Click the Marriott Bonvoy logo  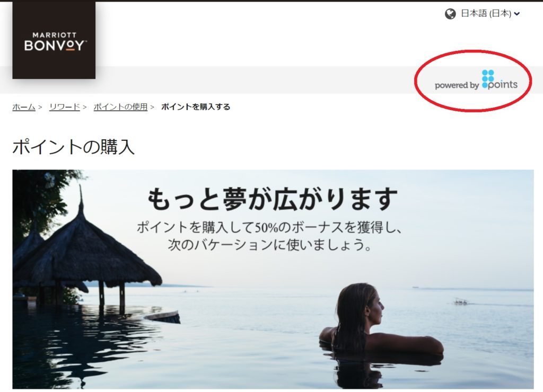(54, 40)
